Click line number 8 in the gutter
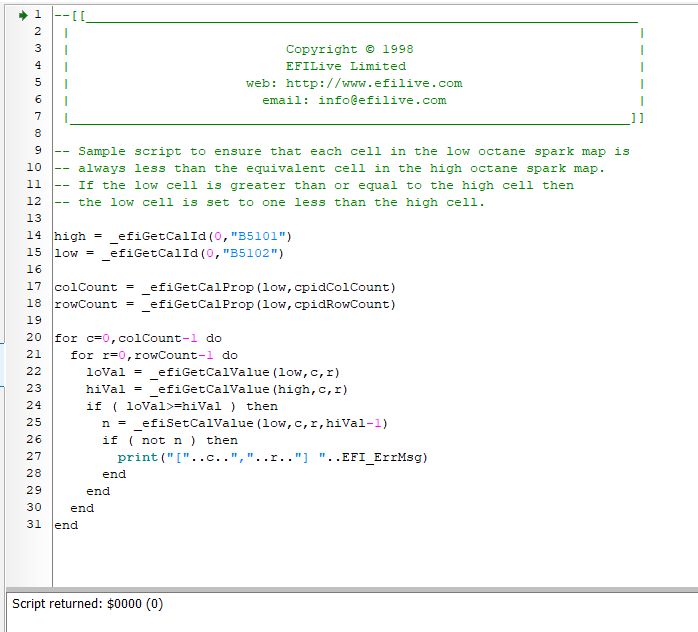The width and height of the screenshot is (698, 632). point(38,133)
